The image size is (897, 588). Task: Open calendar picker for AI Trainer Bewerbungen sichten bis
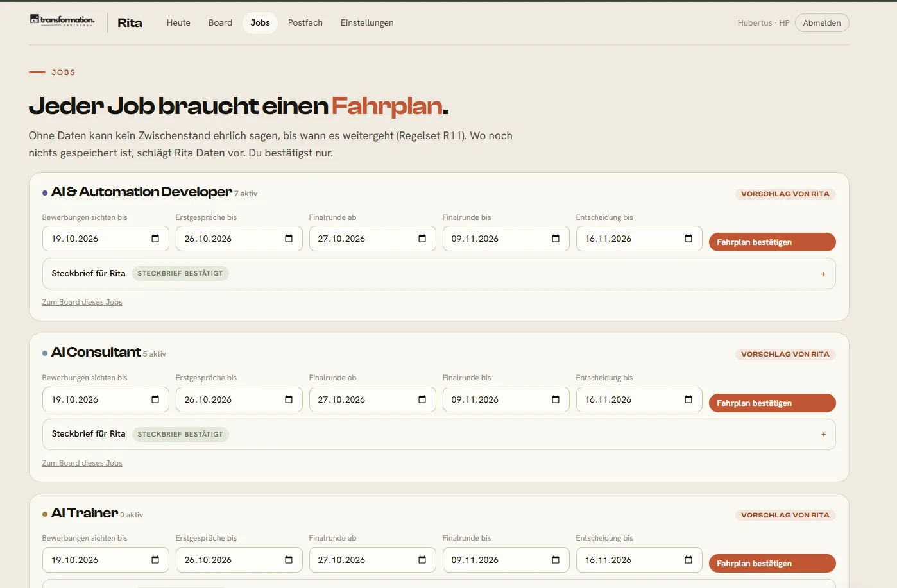[x=155, y=560]
